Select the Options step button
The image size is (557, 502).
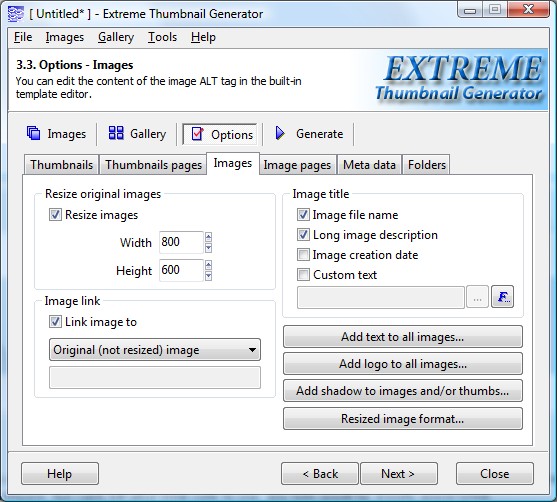tap(220, 134)
